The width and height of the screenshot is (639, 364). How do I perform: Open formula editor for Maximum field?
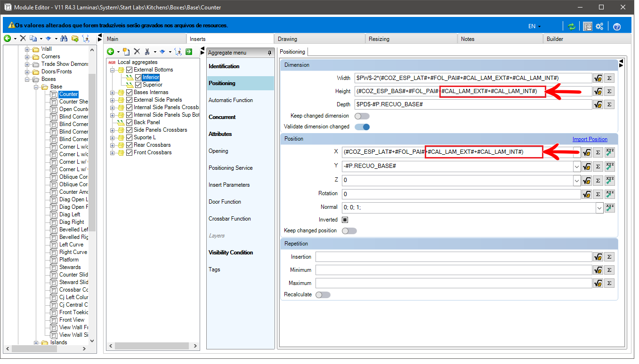coord(598,283)
